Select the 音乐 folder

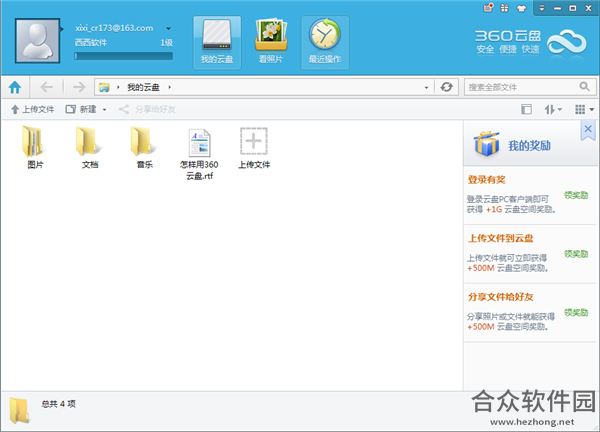click(x=145, y=148)
